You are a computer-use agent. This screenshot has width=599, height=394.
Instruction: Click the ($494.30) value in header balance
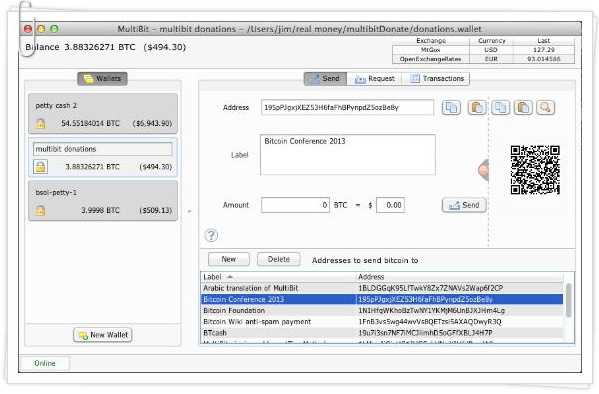point(165,47)
